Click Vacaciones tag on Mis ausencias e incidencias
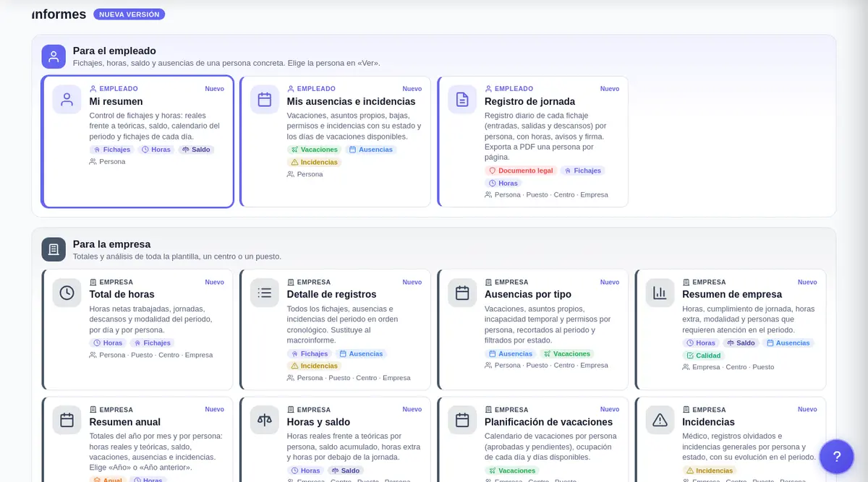Viewport: 868px width, 482px height. [x=314, y=150]
